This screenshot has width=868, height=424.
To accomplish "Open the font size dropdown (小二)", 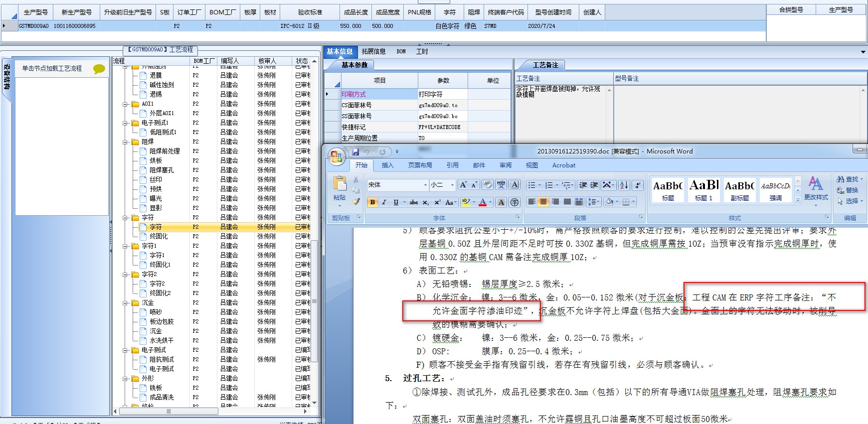I will point(452,185).
